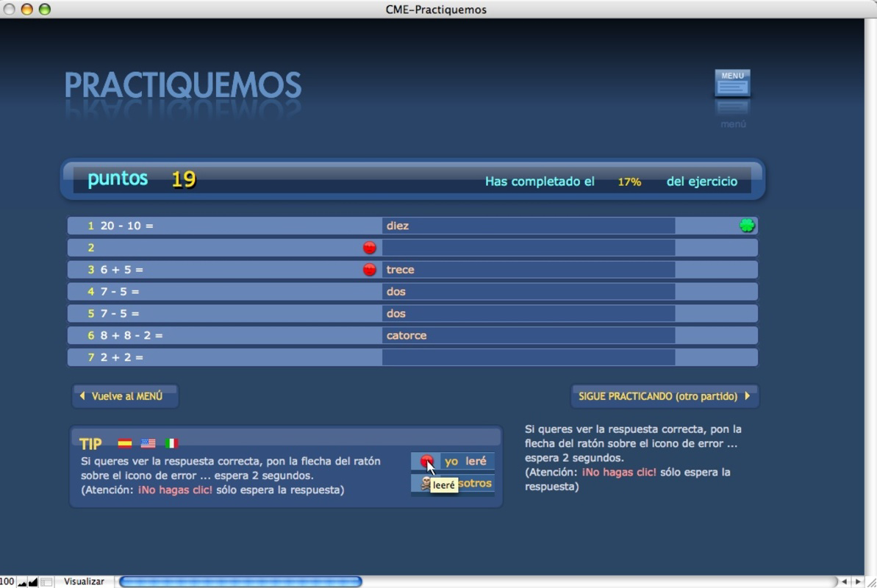Click the empty answer field for 2 + 2

[x=529, y=357]
